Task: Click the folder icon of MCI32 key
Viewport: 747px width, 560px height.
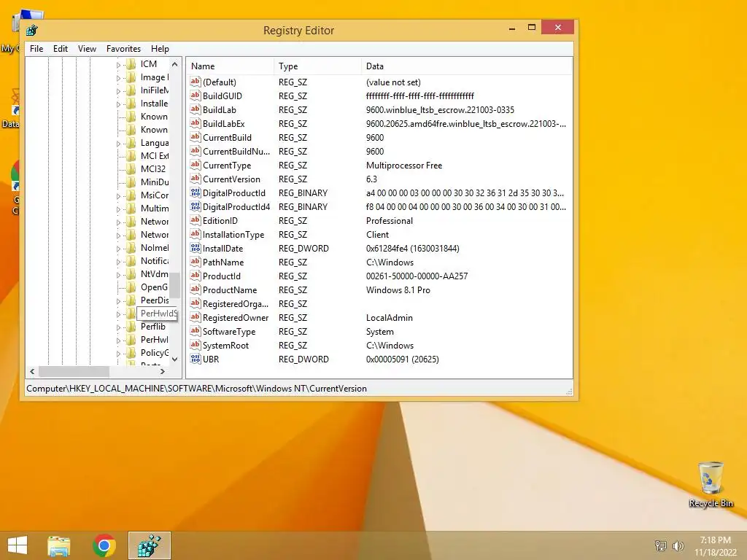Action: [x=131, y=169]
